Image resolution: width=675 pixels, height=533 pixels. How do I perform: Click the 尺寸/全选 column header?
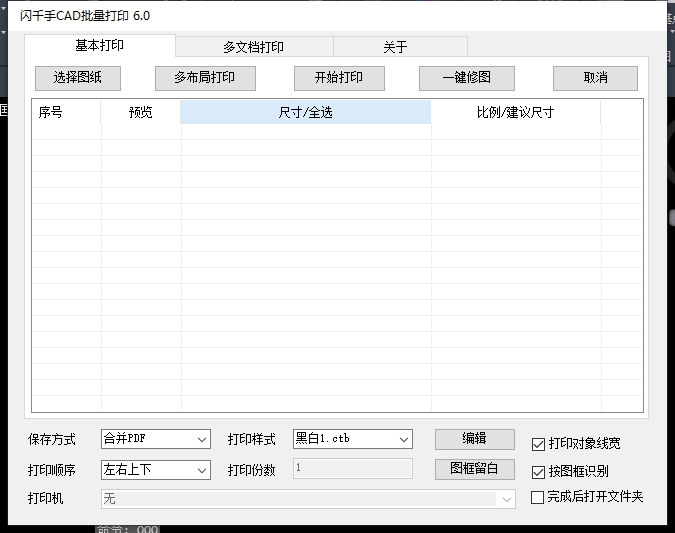[x=305, y=113]
